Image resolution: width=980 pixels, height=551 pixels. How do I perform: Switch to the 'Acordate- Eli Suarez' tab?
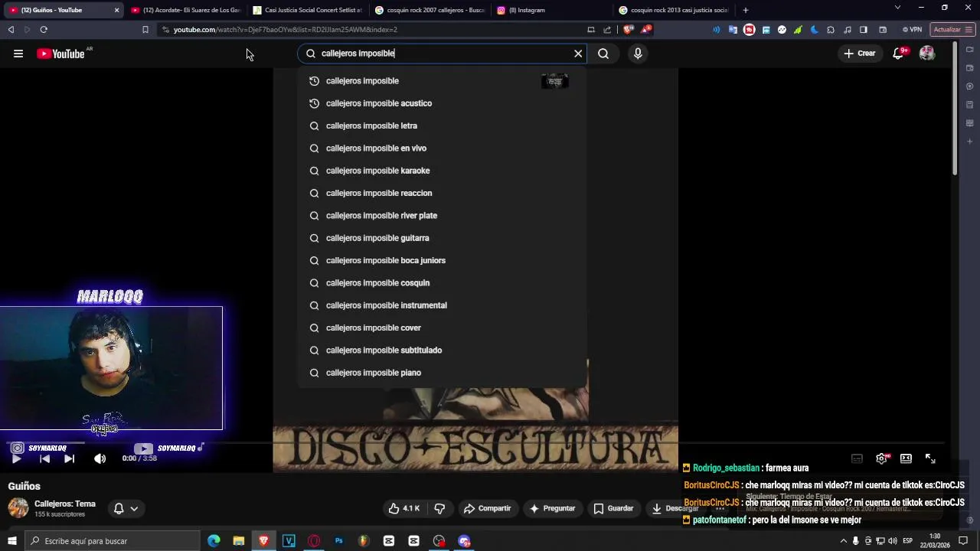[185, 10]
